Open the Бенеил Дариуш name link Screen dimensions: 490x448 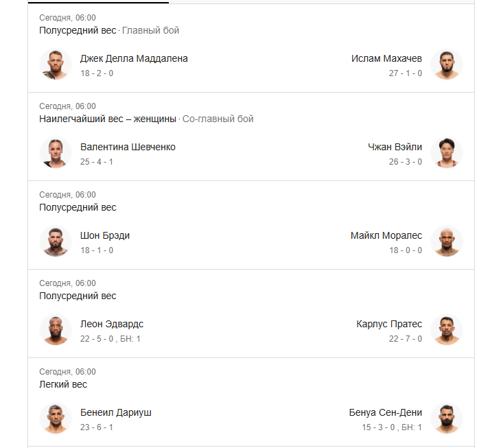(116, 413)
